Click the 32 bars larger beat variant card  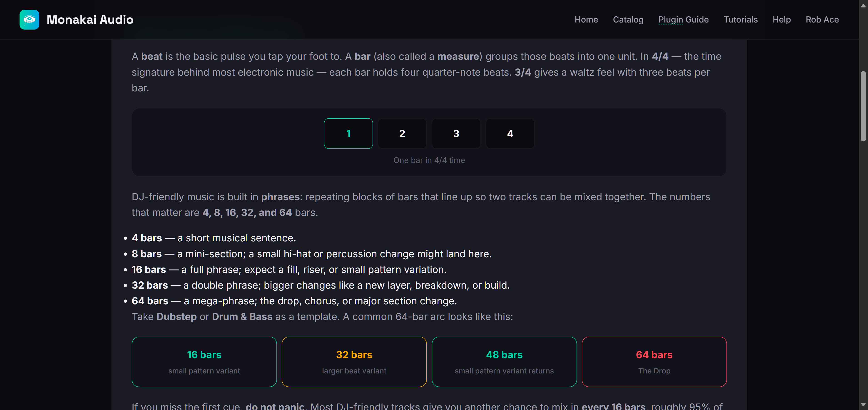pyautogui.click(x=354, y=362)
